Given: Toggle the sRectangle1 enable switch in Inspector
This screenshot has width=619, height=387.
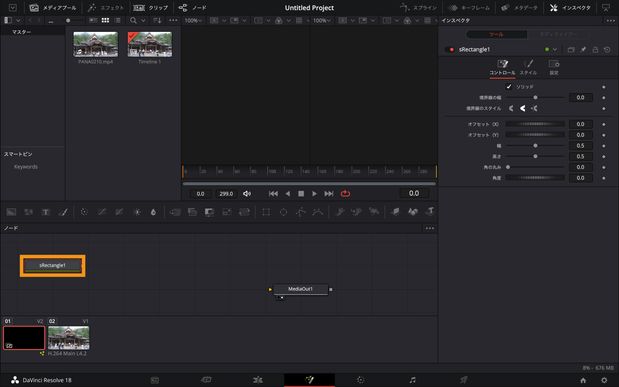Looking at the screenshot, I should point(450,49).
